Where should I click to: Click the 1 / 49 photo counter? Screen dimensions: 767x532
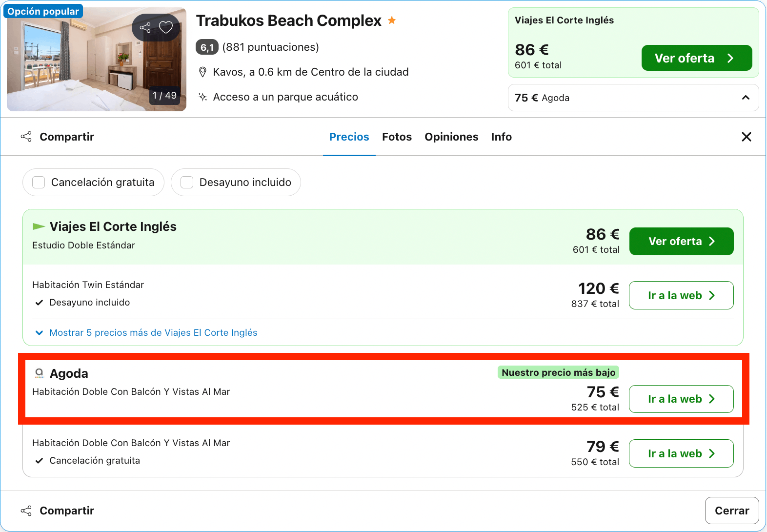[164, 95]
